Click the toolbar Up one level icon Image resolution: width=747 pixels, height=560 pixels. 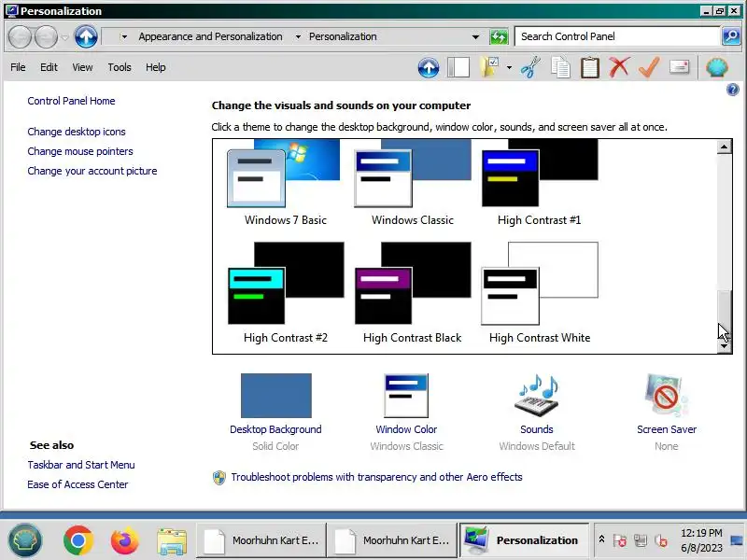429,67
